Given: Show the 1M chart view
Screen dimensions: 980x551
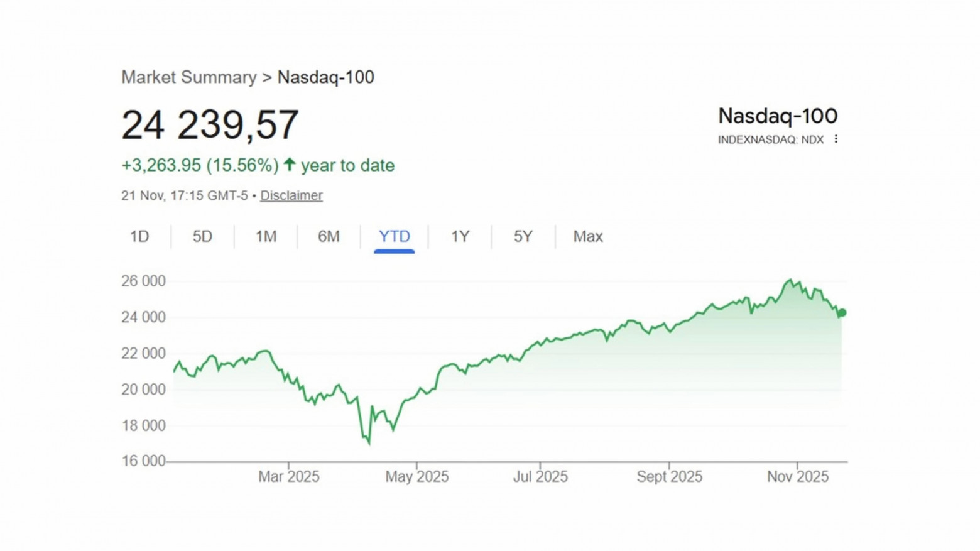Looking at the screenshot, I should pyautogui.click(x=266, y=237).
